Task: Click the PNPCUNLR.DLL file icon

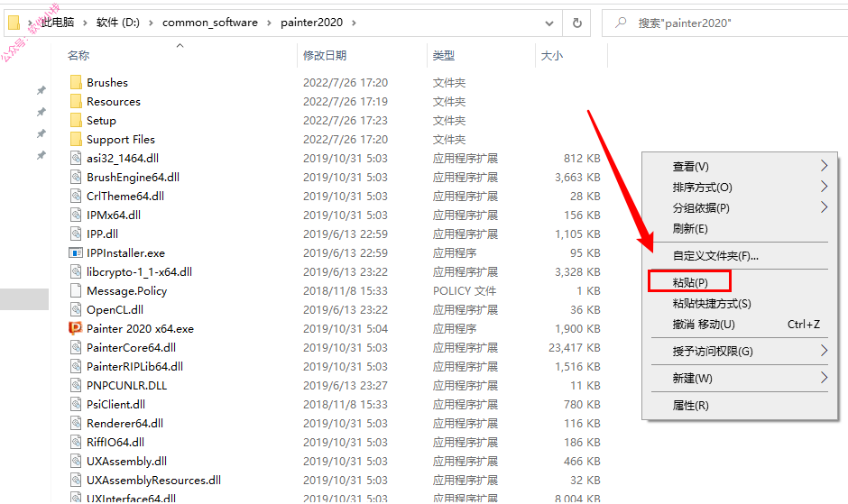Action: [x=76, y=385]
